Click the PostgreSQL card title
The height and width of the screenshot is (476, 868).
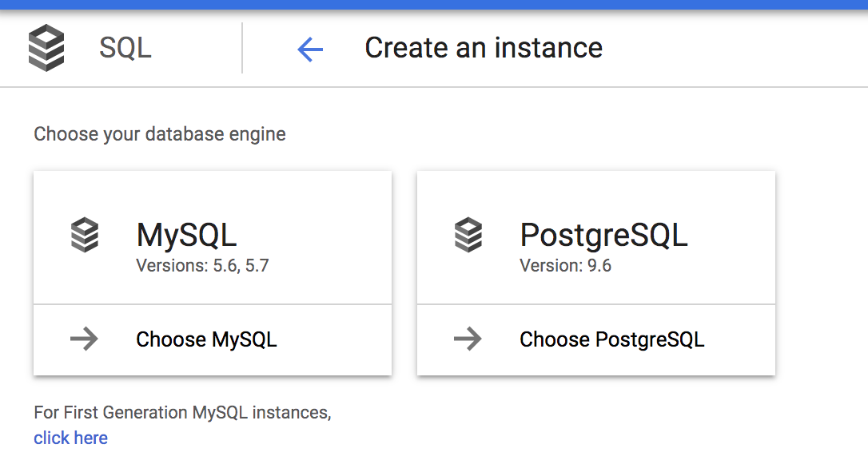(603, 235)
